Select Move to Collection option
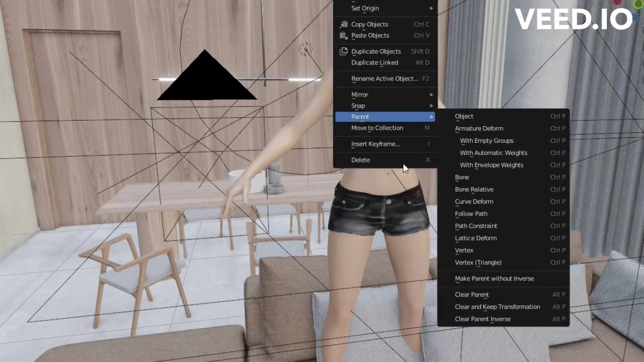Viewport: 644px width, 362px height. coord(377,128)
